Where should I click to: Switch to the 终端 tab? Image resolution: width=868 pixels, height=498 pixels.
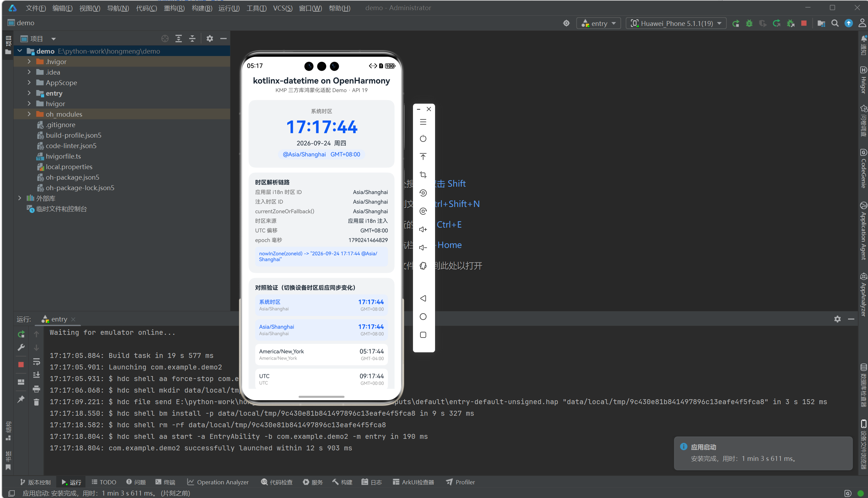(x=165, y=482)
